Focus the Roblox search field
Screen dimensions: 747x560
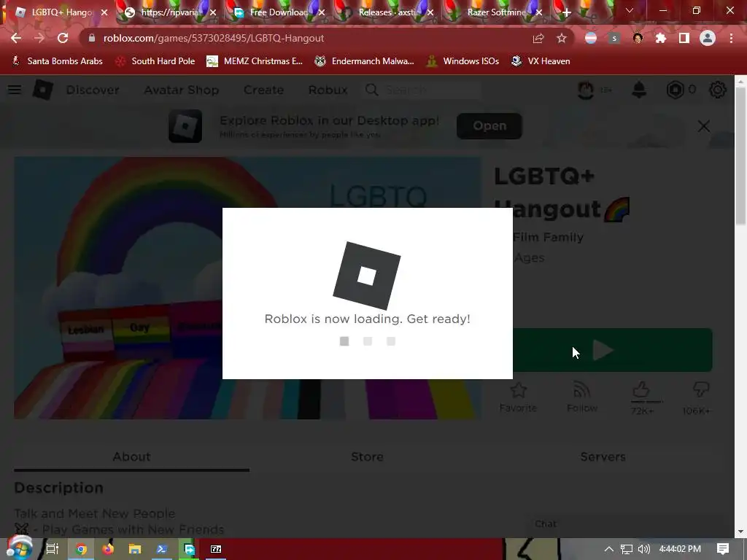pyautogui.click(x=423, y=90)
